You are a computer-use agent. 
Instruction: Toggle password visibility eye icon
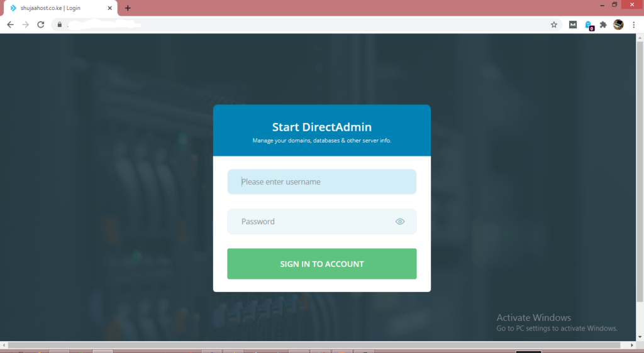(x=399, y=221)
